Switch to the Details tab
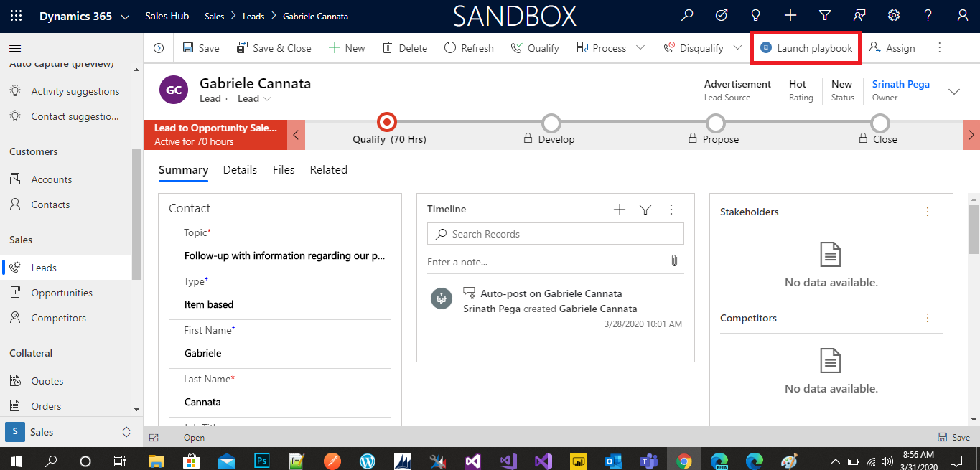This screenshot has width=980, height=470. click(x=240, y=170)
